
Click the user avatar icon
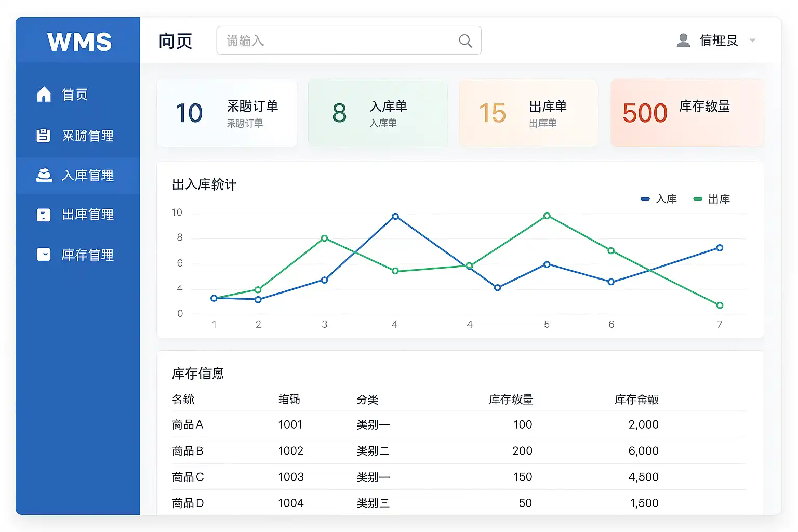683,41
